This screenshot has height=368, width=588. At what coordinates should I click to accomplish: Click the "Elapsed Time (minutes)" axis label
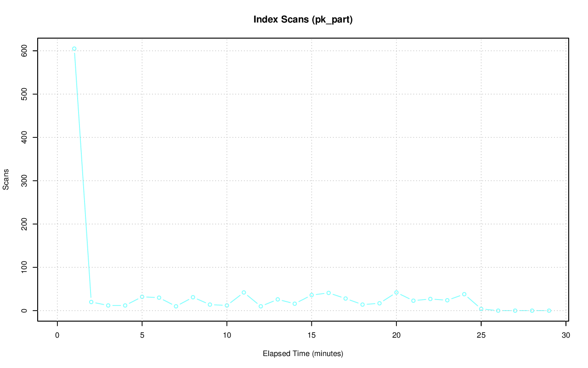303,354
